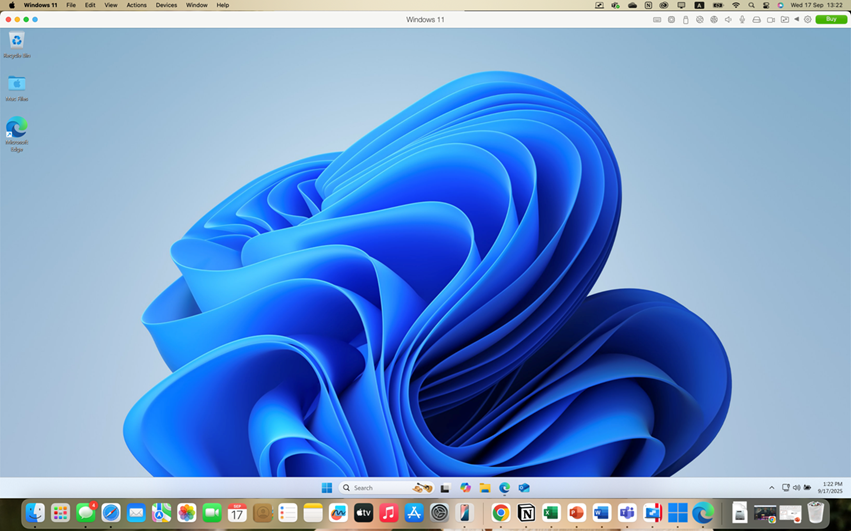The width and height of the screenshot is (851, 531).
Task: Open Excel in the Dock
Action: pyautogui.click(x=551, y=512)
